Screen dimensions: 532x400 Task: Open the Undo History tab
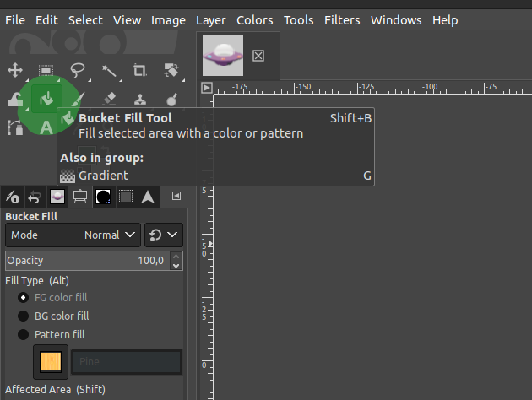(35, 197)
